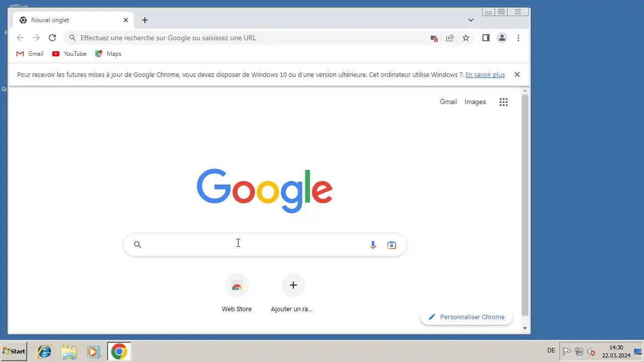Click Personnaliser Chrome button
The image size is (644, 362).
point(466,317)
